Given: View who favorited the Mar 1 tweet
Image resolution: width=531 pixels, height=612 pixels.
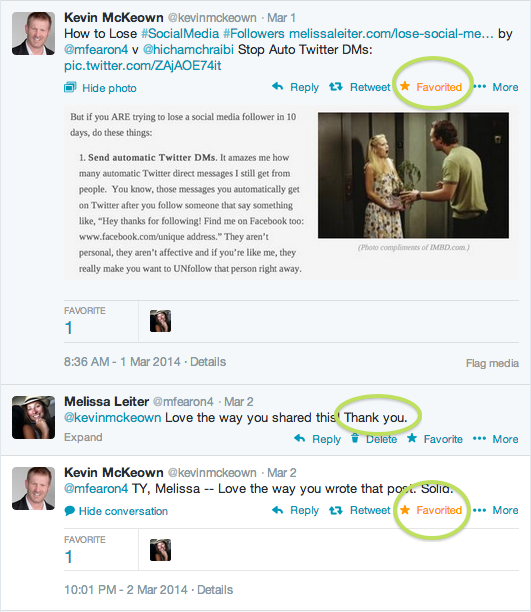Looking at the screenshot, I should coord(160,321).
